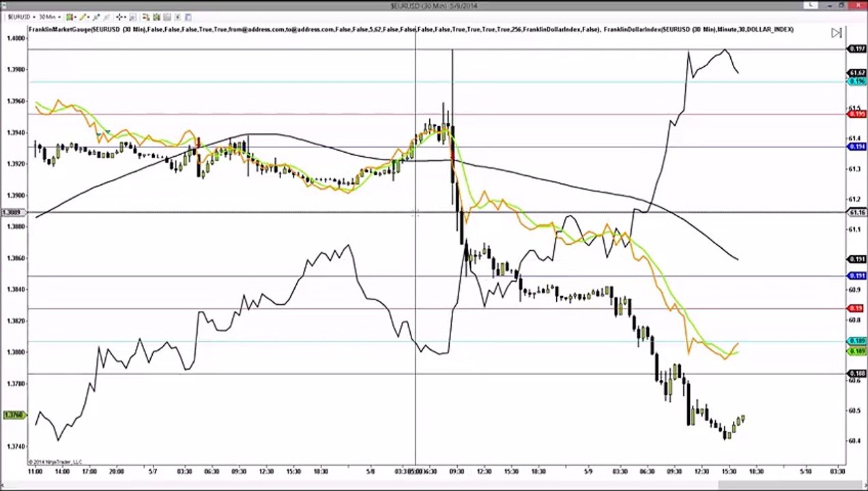The width and height of the screenshot is (868, 491).
Task: Click the blue 0.194 price marker
Action: (856, 147)
